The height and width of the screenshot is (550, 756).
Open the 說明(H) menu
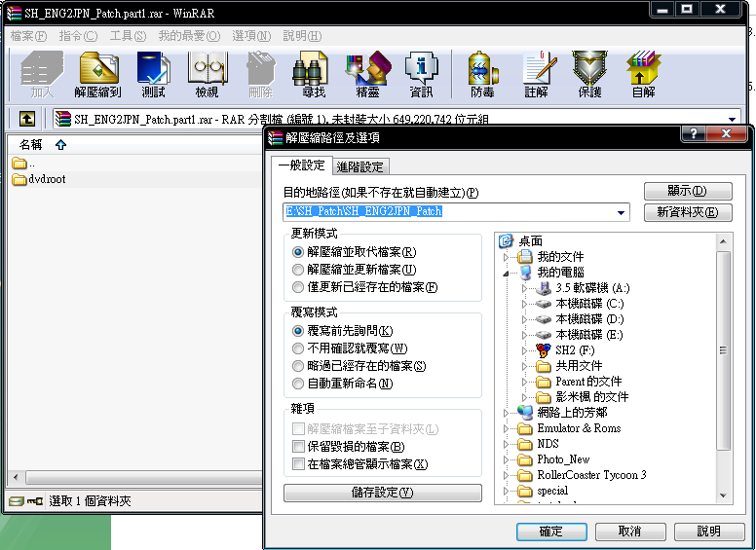302,36
